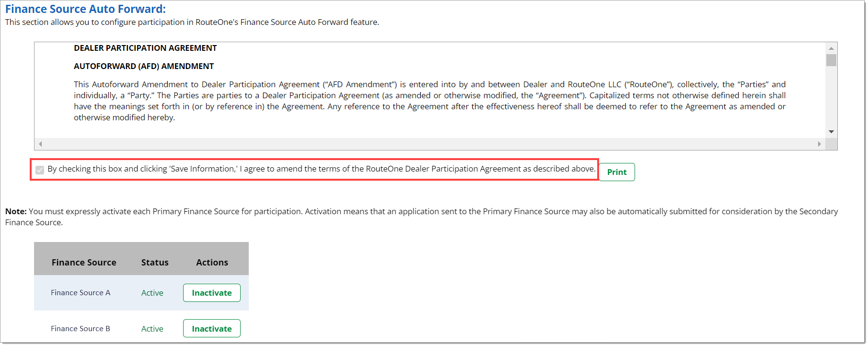868x346 pixels.
Task: Select the Finance Source A row label
Action: 81,293
